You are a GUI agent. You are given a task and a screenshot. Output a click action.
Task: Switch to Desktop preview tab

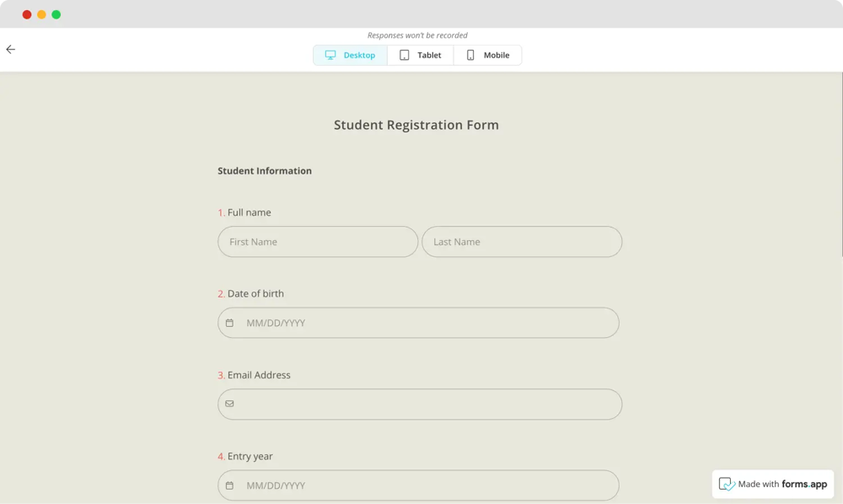click(351, 56)
